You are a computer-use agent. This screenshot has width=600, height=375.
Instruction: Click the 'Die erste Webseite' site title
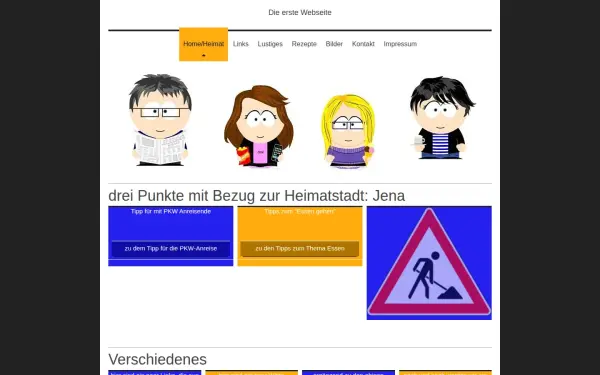pyautogui.click(x=300, y=13)
